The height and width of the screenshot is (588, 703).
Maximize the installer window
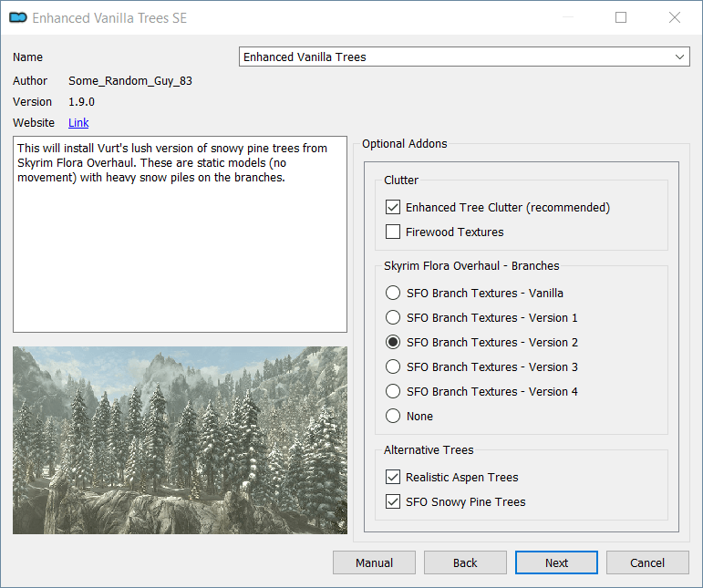click(621, 17)
